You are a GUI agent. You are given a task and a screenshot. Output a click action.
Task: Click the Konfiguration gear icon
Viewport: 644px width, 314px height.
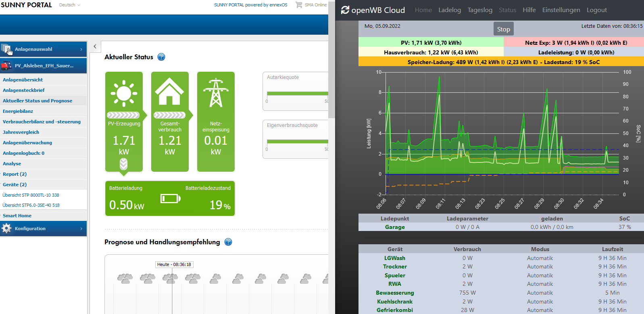(6, 229)
